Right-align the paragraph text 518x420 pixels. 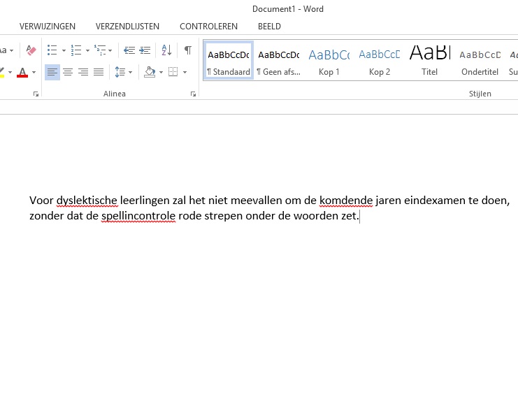83,72
